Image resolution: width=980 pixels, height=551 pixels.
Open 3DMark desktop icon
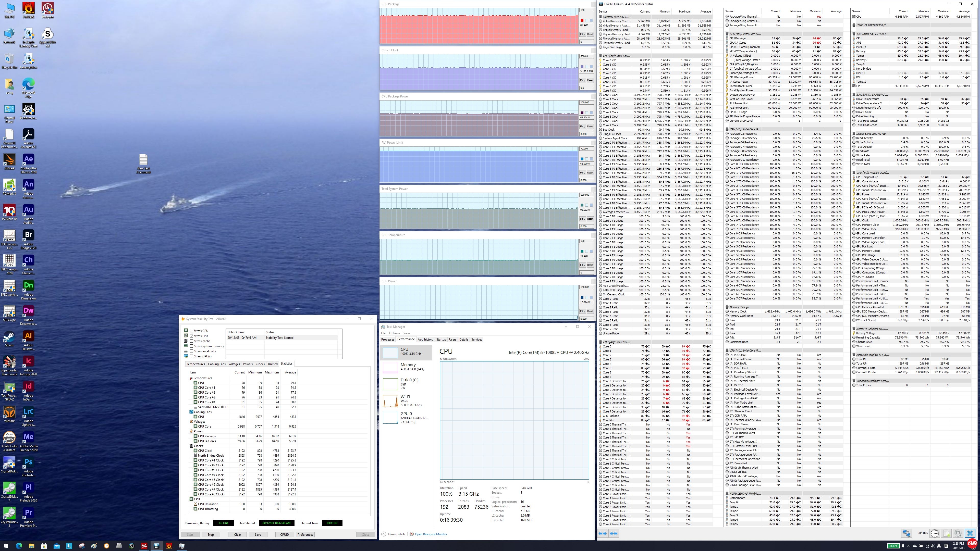9,162
